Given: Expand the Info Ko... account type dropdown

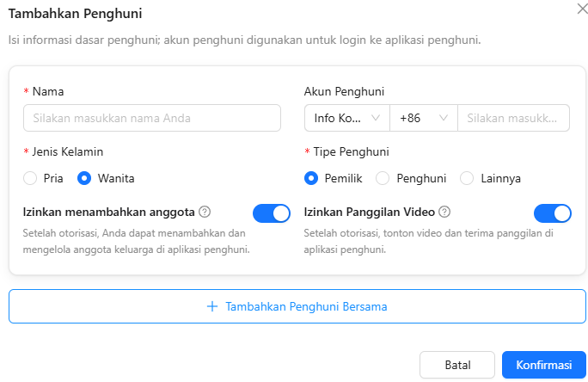Looking at the screenshot, I should (x=347, y=118).
